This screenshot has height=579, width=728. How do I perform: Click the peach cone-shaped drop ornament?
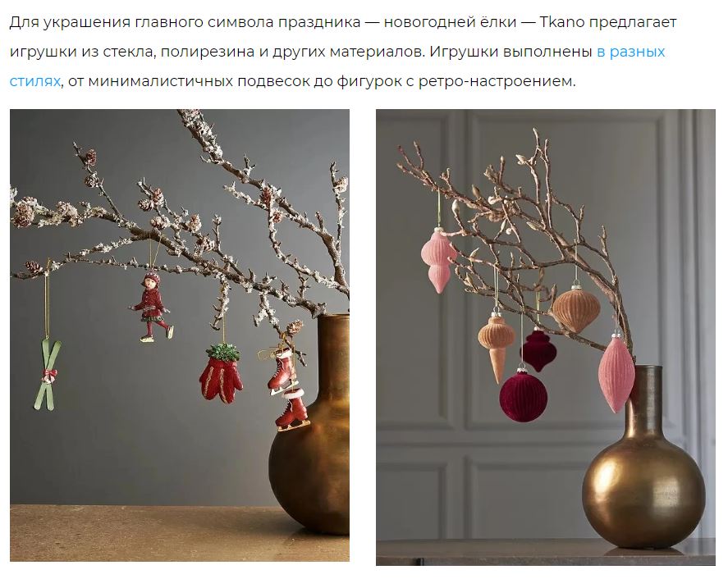pyautogui.click(x=497, y=346)
